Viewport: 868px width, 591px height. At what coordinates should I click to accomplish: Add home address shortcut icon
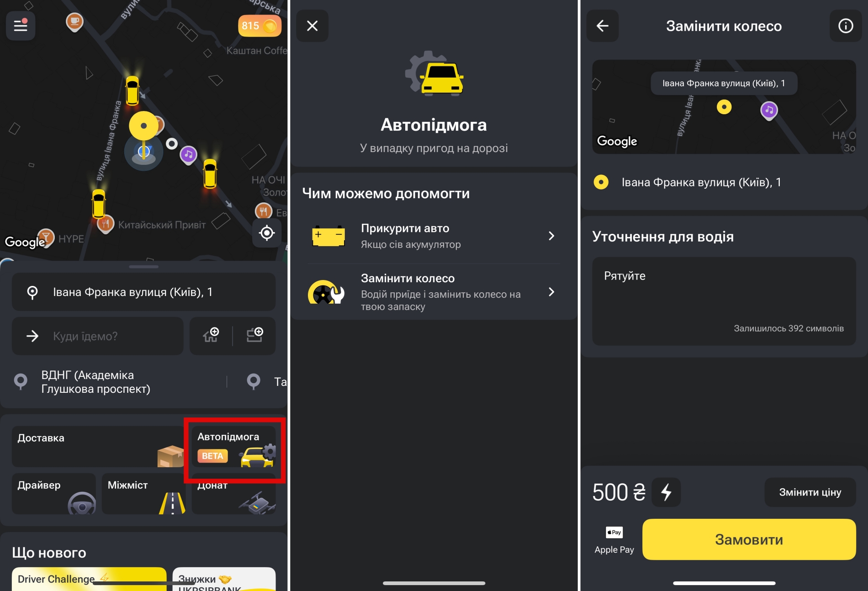pyautogui.click(x=211, y=336)
